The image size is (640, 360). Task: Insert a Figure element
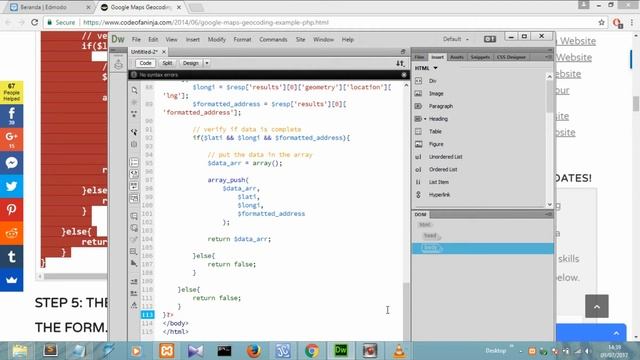pos(436,144)
